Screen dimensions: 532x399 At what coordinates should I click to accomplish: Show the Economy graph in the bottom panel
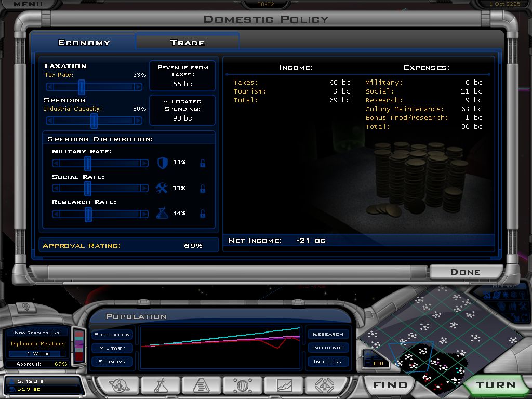[x=112, y=362]
